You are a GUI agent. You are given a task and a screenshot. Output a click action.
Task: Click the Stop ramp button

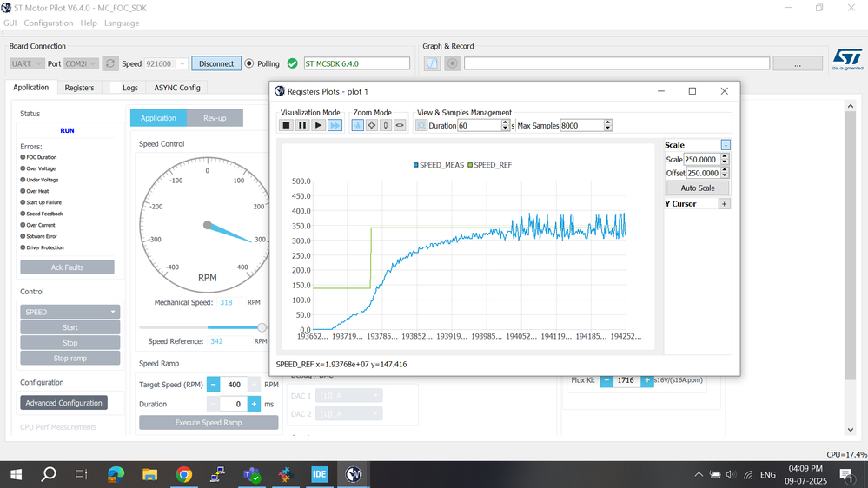(x=70, y=359)
